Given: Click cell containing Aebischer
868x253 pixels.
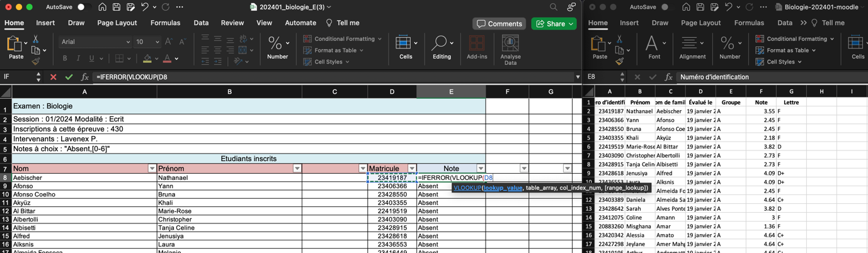Looking at the screenshot, I should pos(84,177).
